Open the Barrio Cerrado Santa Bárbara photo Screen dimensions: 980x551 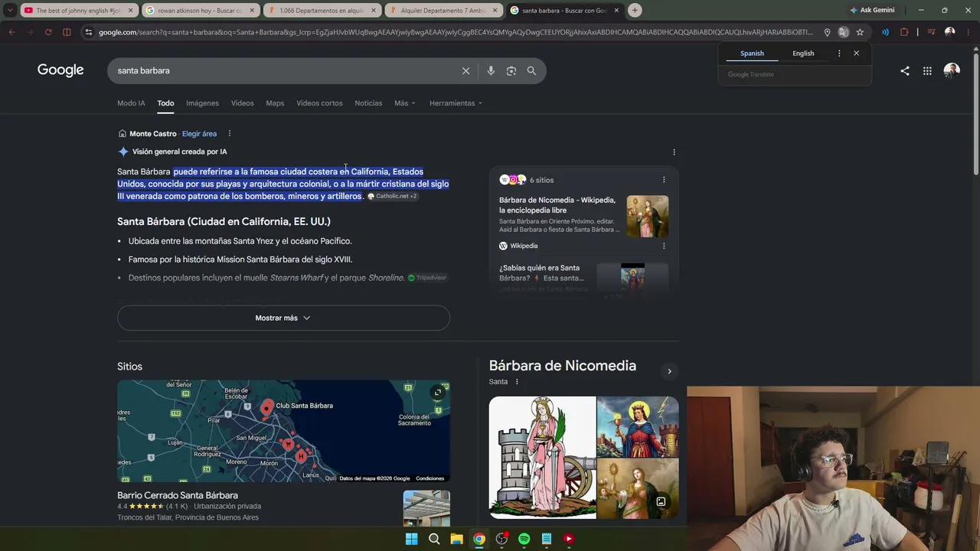click(426, 509)
